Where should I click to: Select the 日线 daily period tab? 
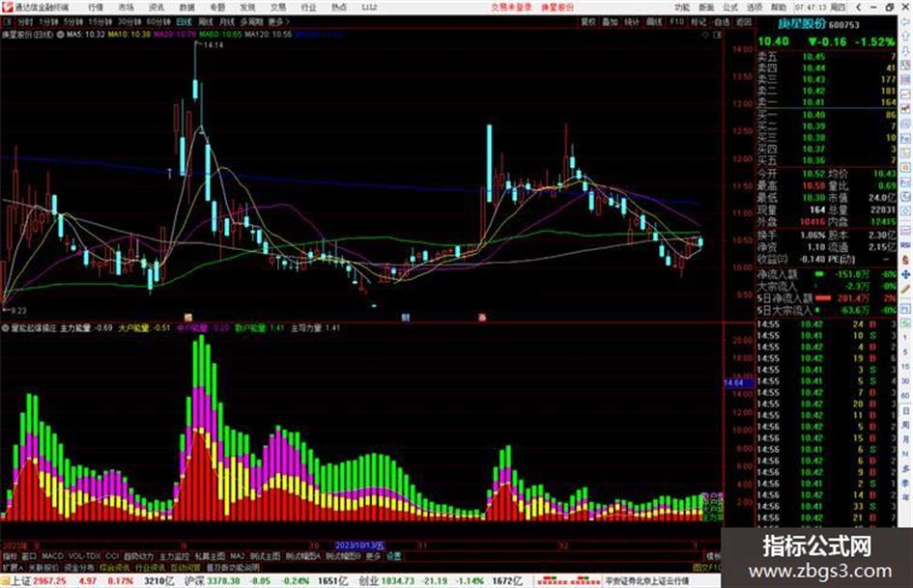click(184, 21)
